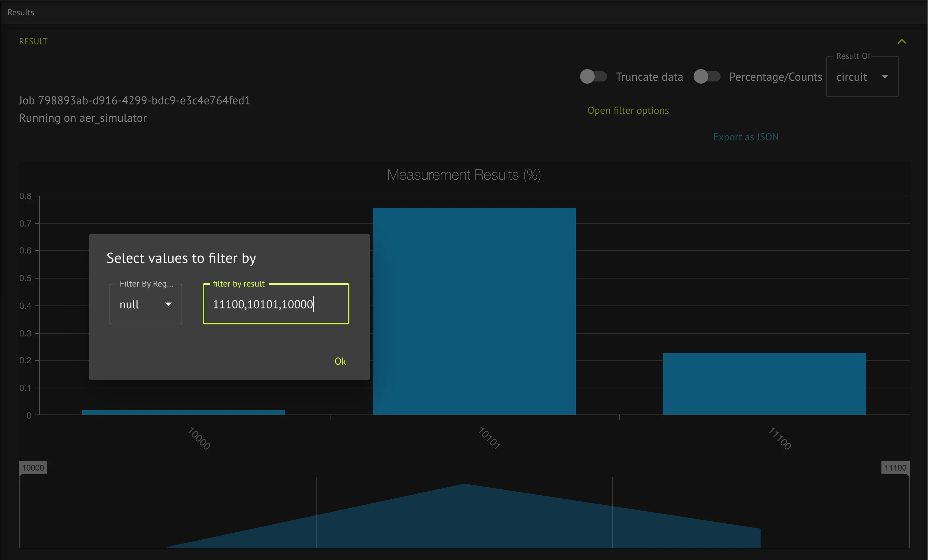The image size is (928, 560).
Task: Click the circuit dropdown caret icon
Action: (885, 77)
